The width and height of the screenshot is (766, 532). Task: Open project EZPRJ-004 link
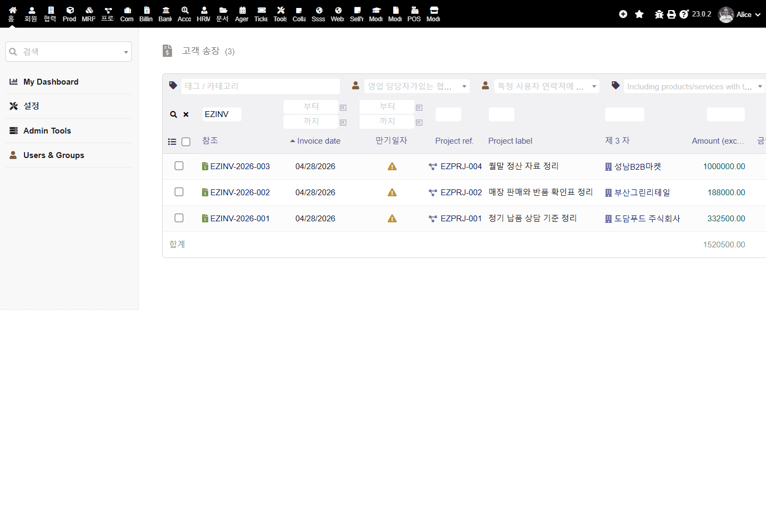(461, 167)
